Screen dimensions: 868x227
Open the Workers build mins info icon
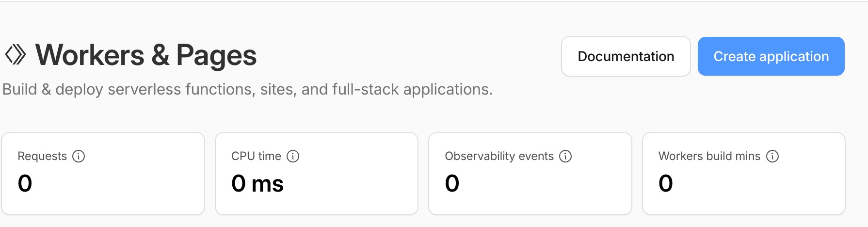[772, 156]
